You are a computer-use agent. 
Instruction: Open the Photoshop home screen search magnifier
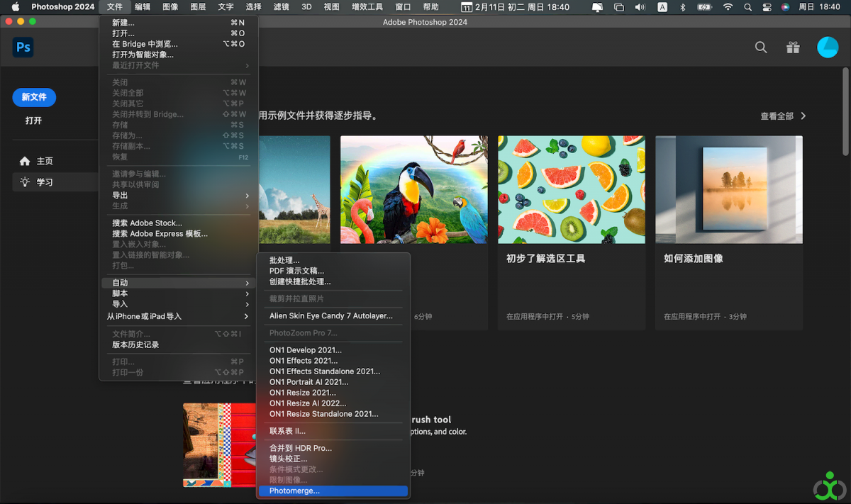tap(761, 47)
